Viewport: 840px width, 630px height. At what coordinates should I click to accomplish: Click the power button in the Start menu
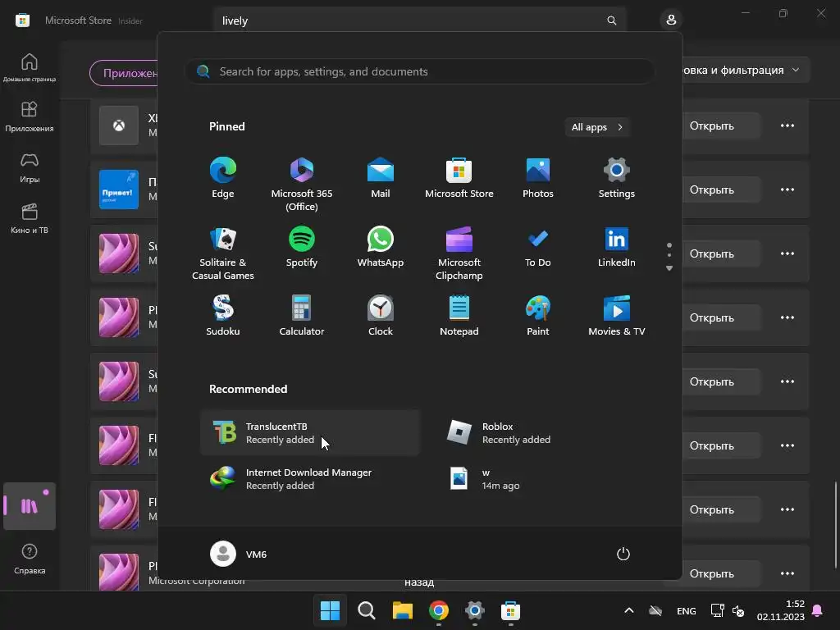coord(623,554)
